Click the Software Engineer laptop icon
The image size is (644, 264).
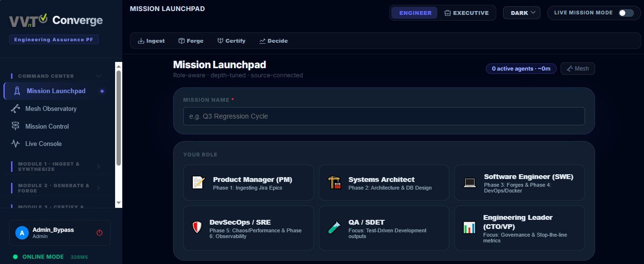469,182
